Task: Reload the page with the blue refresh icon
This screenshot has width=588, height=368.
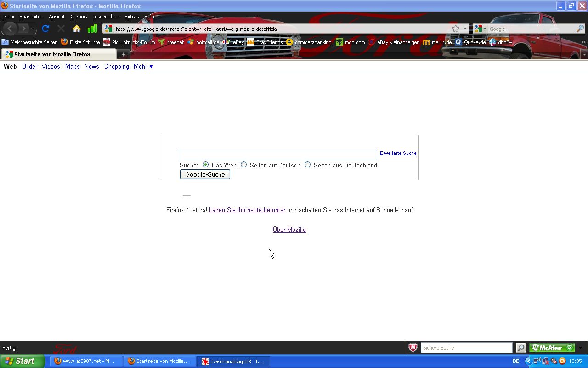Action: (x=45, y=29)
